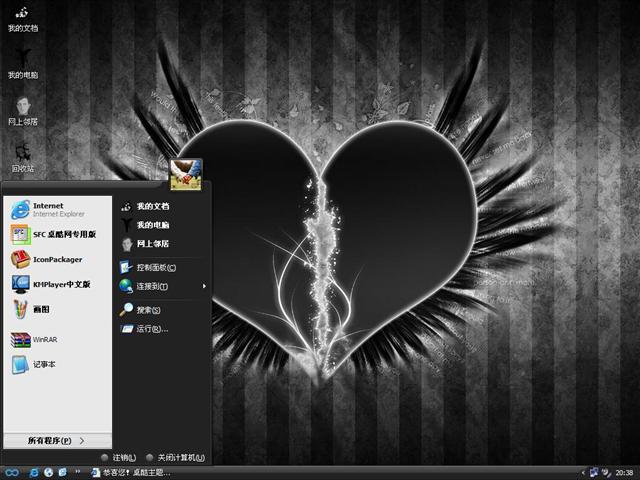The image size is (640, 480).
Task: Click the globe icon in quick launch
Action: coord(49,473)
